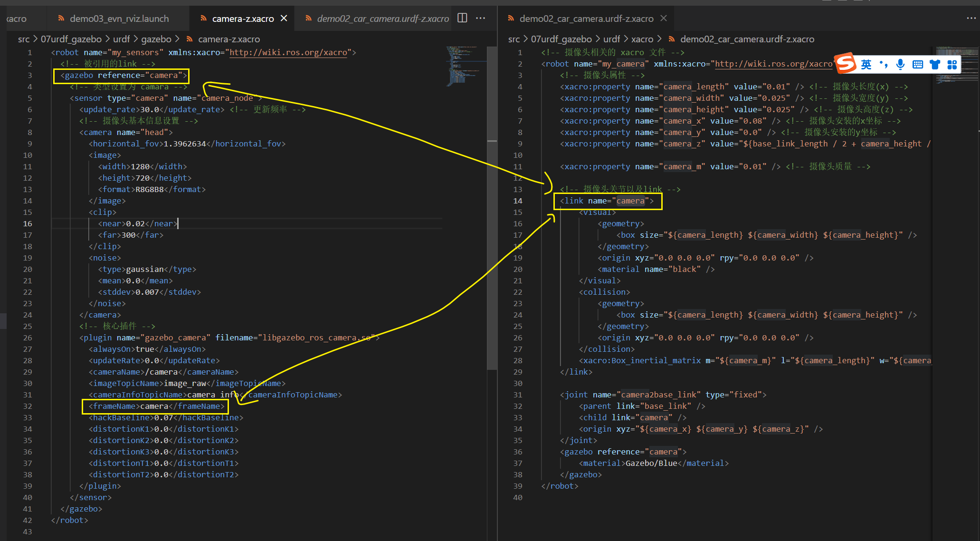Click '<gazebo reference="camera">' on left line 3
980x541 pixels.
pyautogui.click(x=124, y=75)
